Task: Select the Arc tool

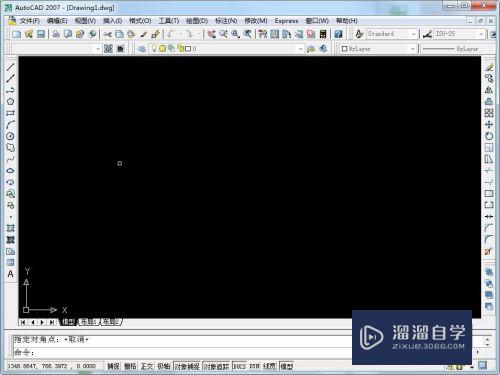Action: (10, 125)
